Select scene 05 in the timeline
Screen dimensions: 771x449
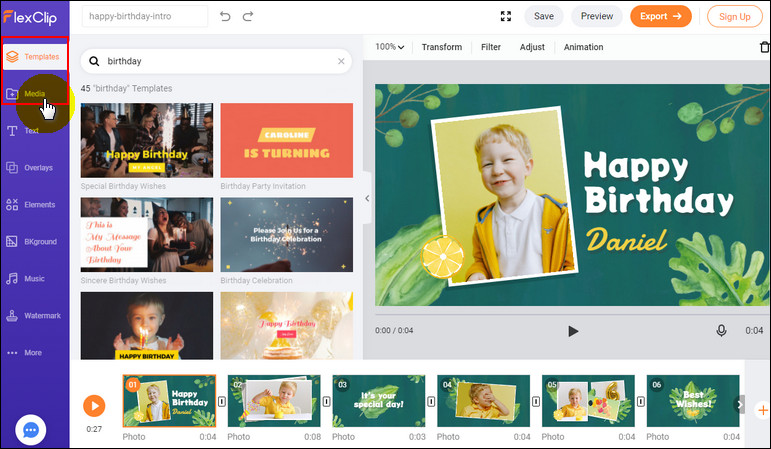[588, 401]
